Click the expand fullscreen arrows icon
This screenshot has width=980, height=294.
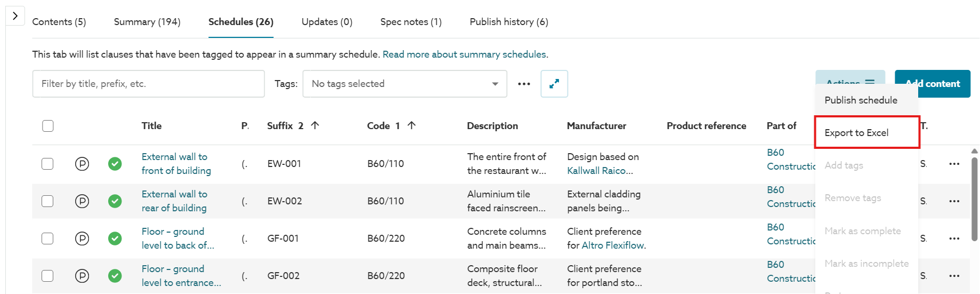tap(554, 84)
